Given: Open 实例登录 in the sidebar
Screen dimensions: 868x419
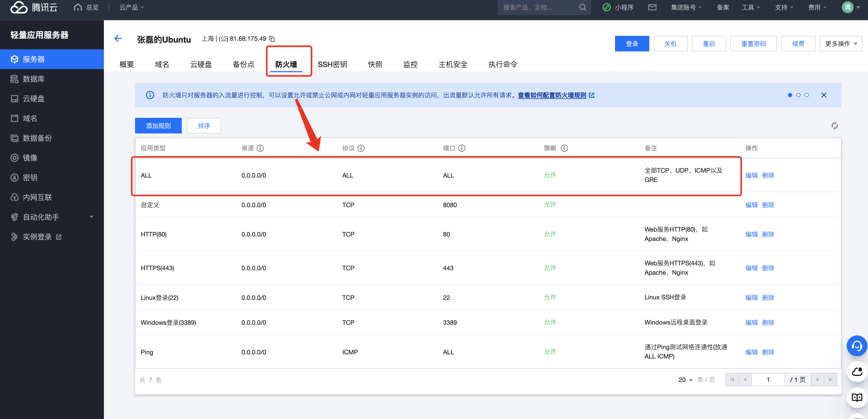Looking at the screenshot, I should (52, 237).
